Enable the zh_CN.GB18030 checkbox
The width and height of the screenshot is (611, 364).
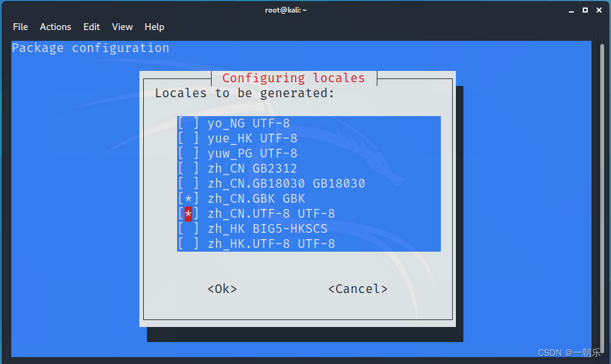[x=188, y=184]
